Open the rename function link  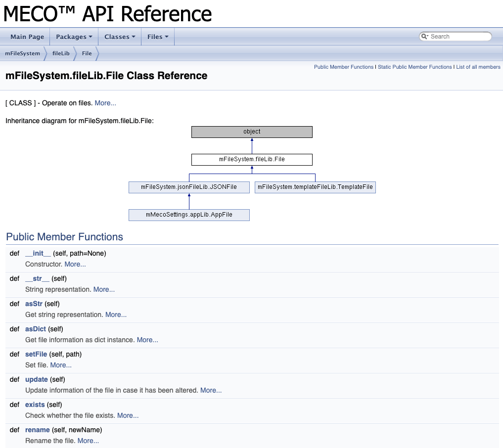tap(37, 430)
